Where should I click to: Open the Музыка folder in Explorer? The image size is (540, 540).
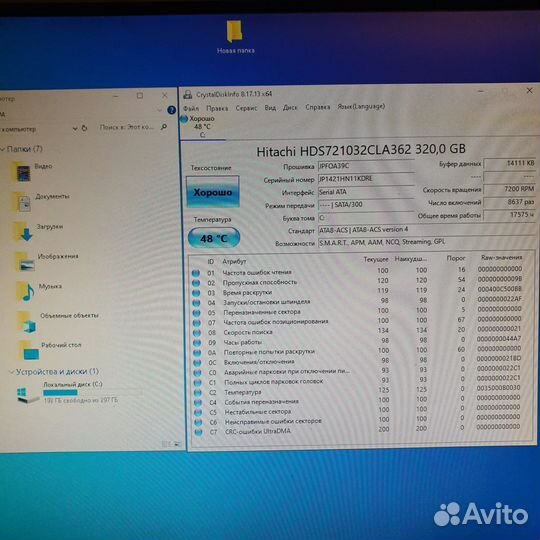point(39,291)
